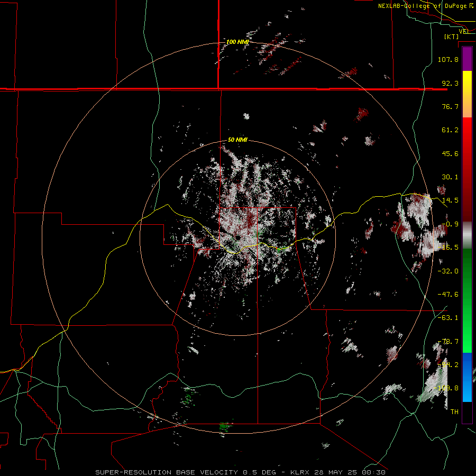The image size is (476, 476).
Task: Click the 76.7 velocity scale value
Action: (450, 106)
